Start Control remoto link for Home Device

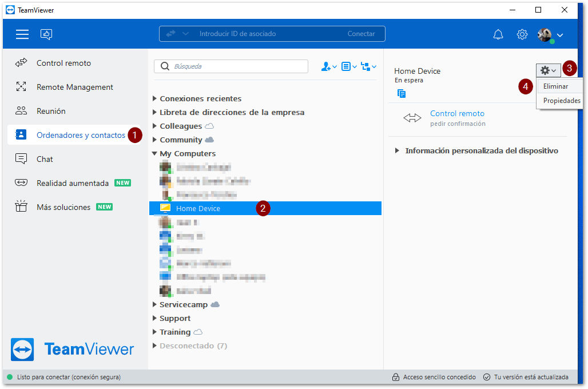(457, 113)
